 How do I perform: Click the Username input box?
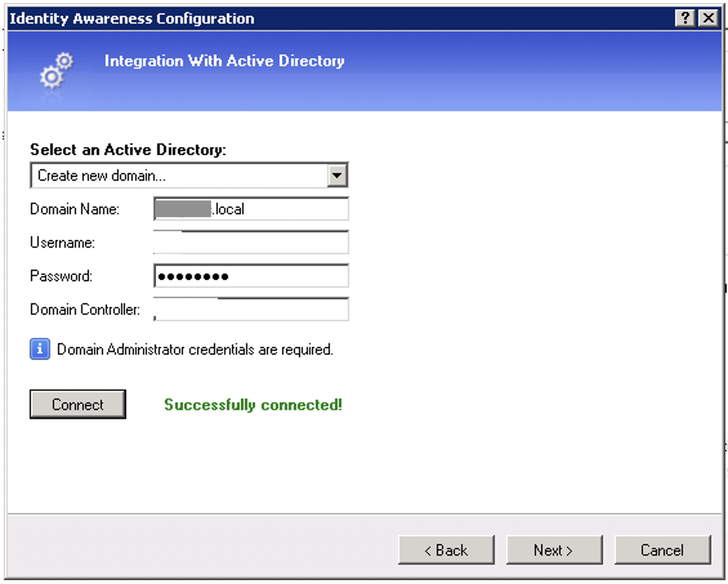pyautogui.click(x=251, y=242)
